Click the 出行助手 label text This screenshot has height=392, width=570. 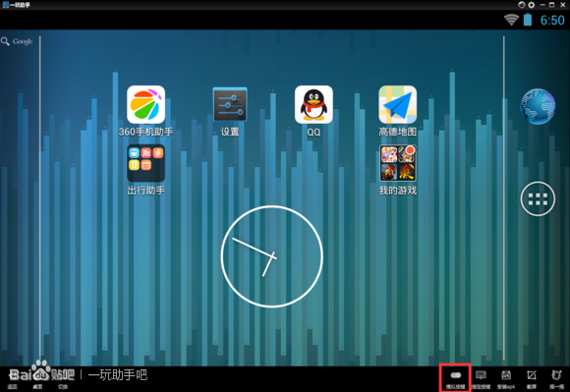pos(145,191)
